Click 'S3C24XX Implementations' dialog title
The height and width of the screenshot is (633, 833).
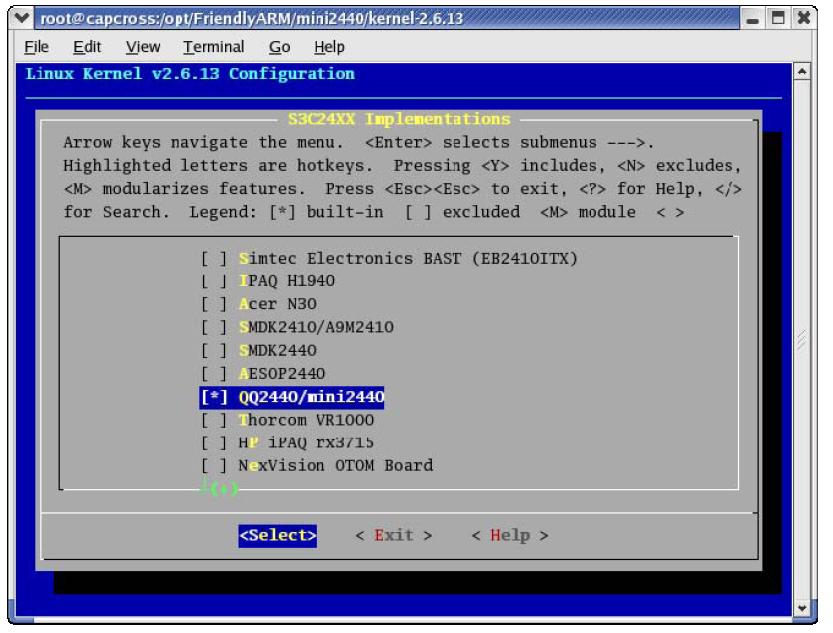click(x=399, y=119)
